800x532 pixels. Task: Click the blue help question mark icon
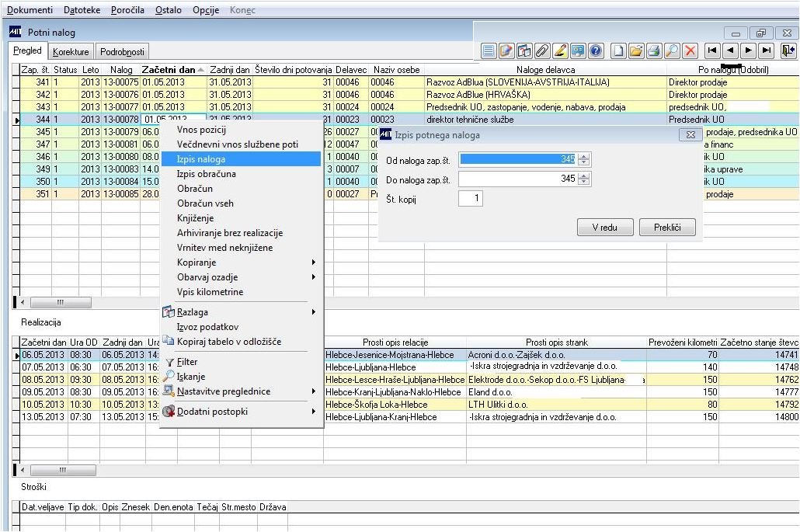597,51
